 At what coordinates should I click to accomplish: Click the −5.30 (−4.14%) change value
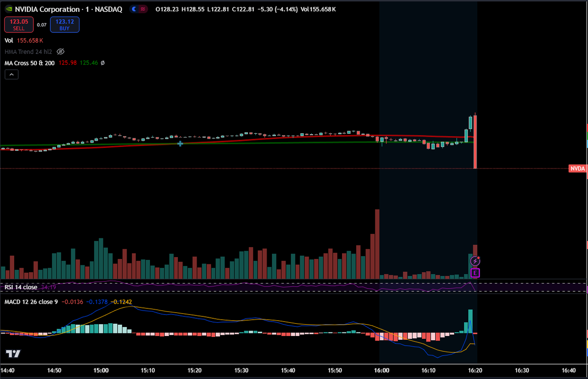(x=277, y=9)
